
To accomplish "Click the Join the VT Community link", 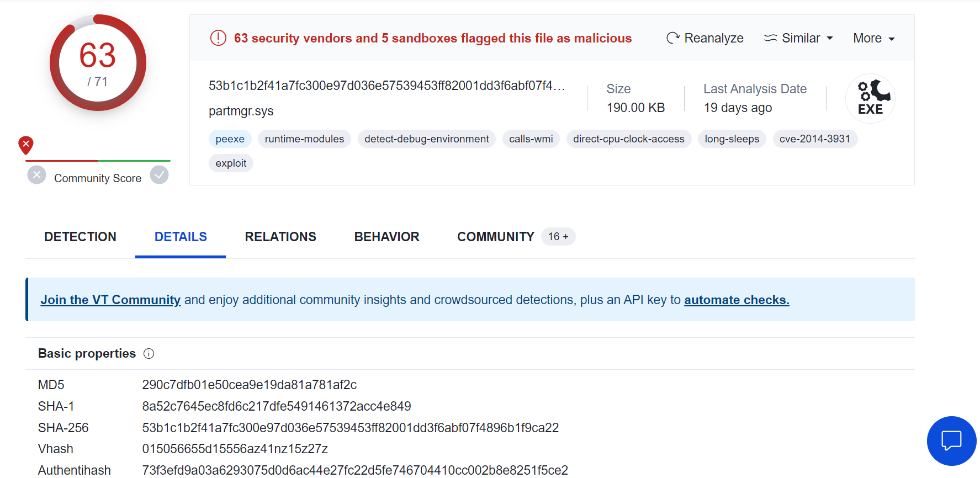I will point(110,300).
